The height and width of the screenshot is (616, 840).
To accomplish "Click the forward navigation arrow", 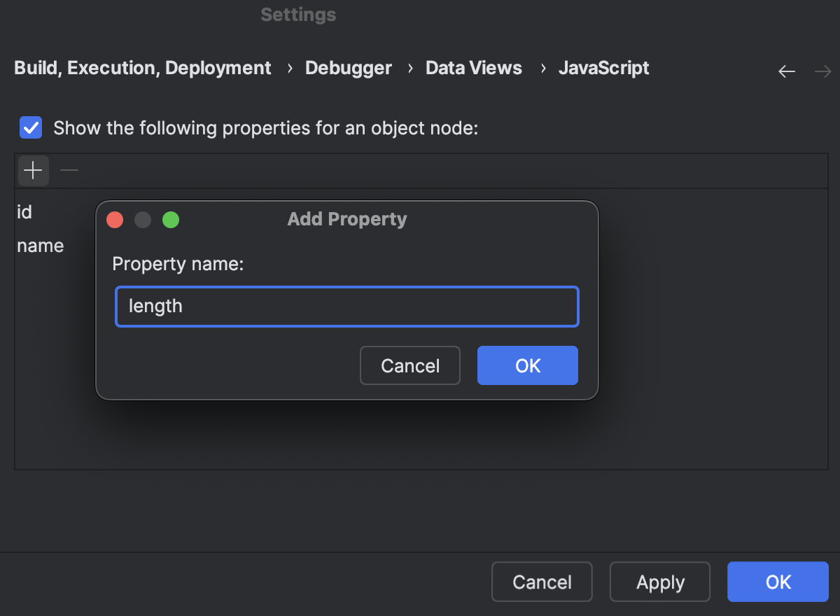I will 822,71.
